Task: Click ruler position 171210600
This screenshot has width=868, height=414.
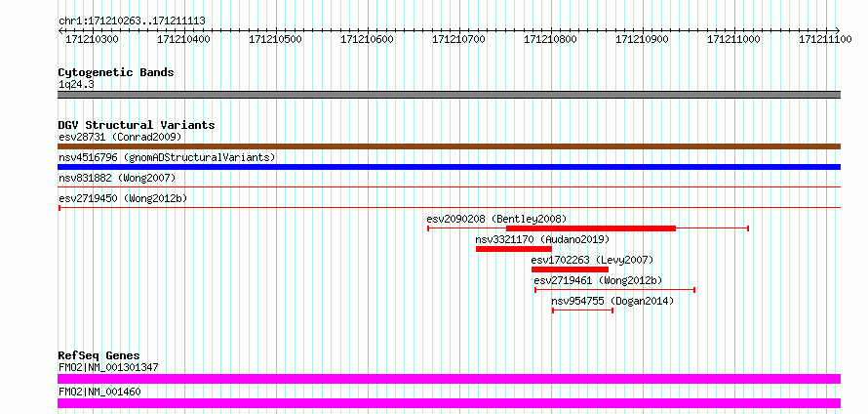Action: (x=367, y=39)
